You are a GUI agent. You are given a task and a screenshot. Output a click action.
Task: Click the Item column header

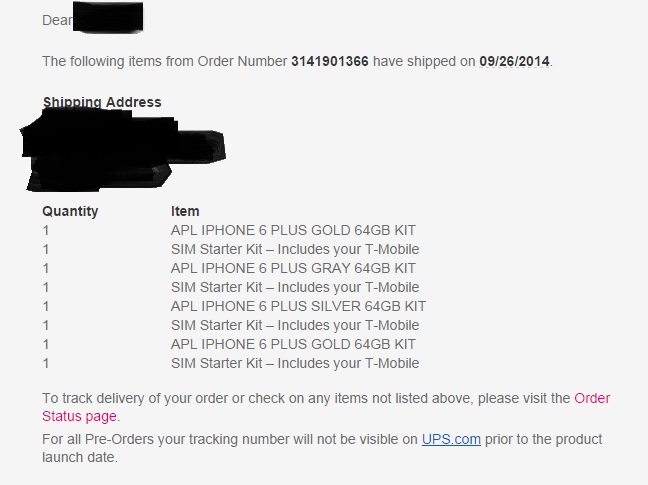click(185, 211)
